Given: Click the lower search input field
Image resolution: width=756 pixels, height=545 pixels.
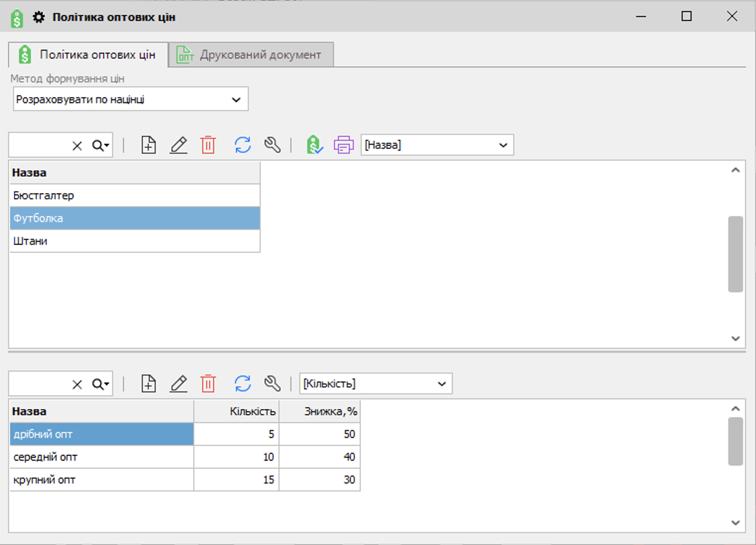Looking at the screenshot, I should point(39,384).
